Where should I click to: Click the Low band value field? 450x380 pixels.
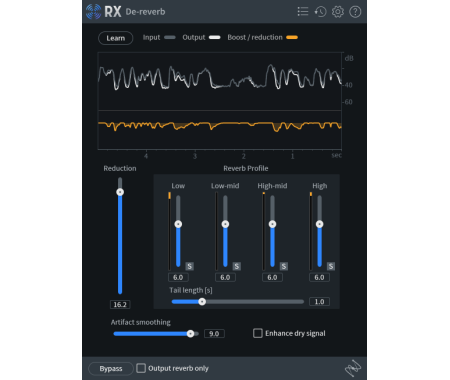(x=178, y=277)
